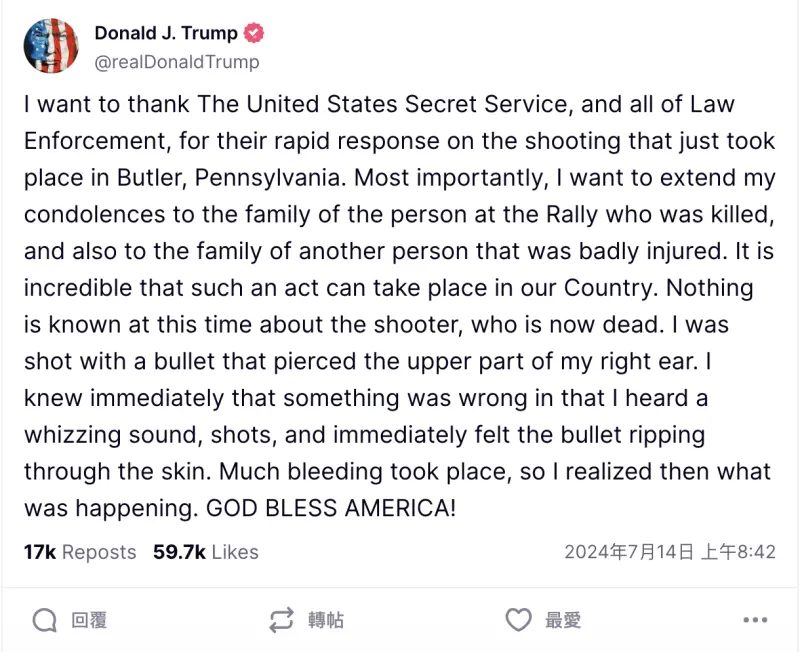This screenshot has width=800, height=652.
Task: Click the heart favorite icon
Action: [518, 621]
